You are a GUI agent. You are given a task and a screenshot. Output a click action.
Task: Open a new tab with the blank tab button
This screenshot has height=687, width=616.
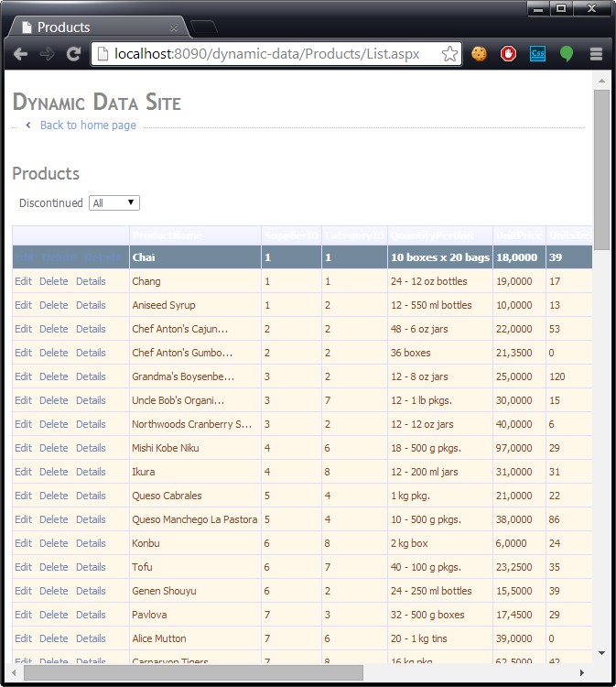click(x=204, y=27)
